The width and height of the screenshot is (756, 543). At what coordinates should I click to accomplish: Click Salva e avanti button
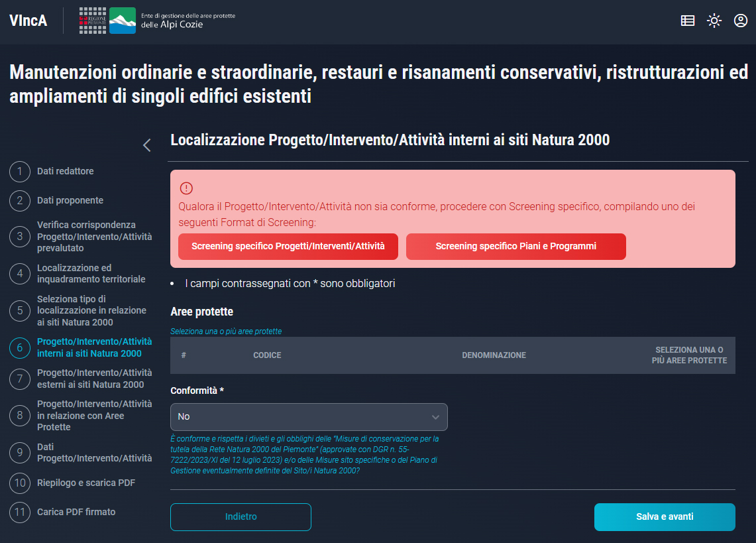click(665, 517)
